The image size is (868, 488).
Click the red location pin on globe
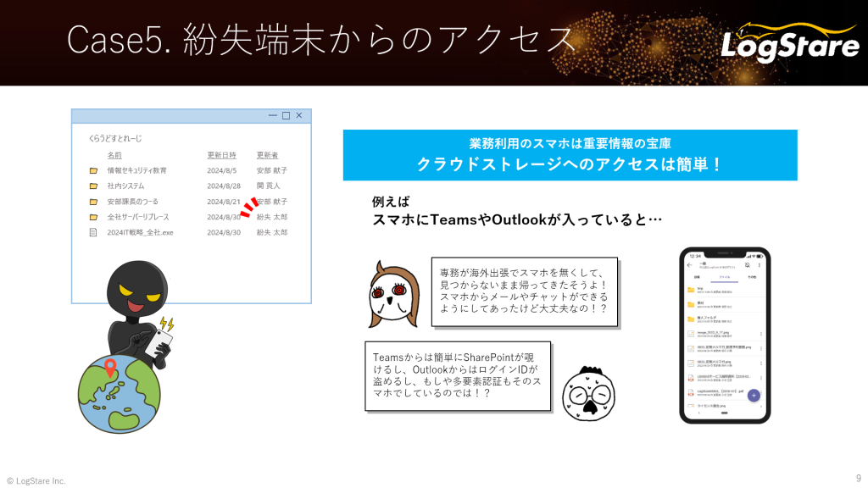click(110, 368)
